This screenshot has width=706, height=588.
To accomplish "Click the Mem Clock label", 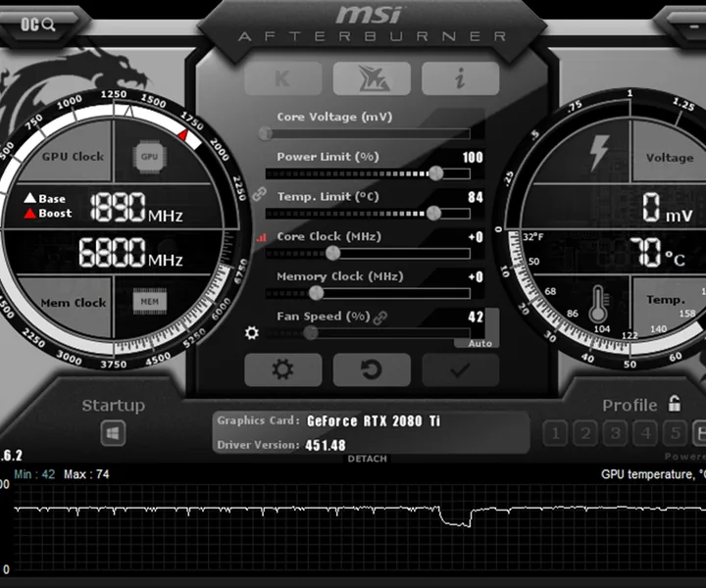I will [x=73, y=303].
